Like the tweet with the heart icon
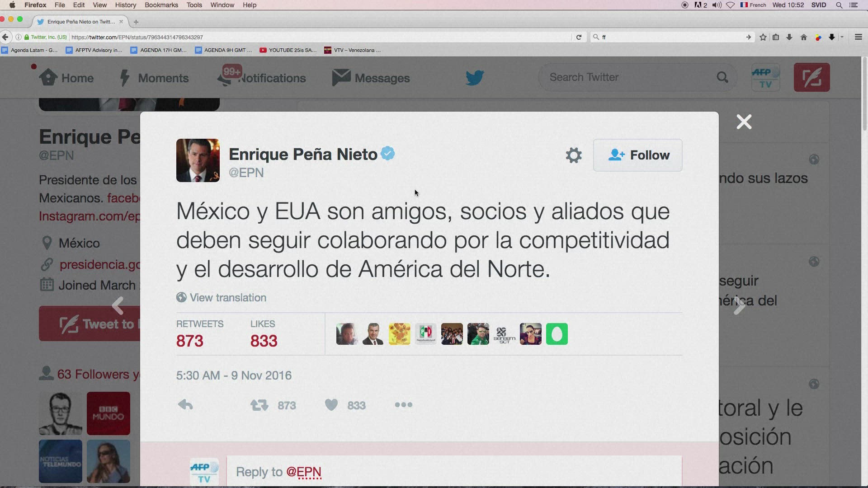This screenshot has width=868, height=488. click(x=331, y=405)
